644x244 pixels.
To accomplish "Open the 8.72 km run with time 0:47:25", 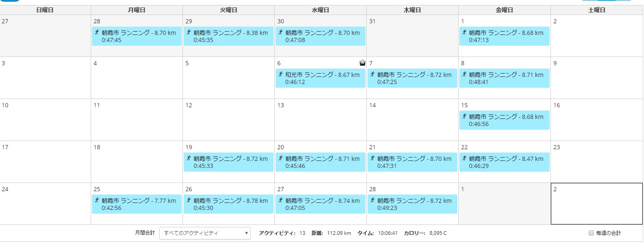I will 412,78.
